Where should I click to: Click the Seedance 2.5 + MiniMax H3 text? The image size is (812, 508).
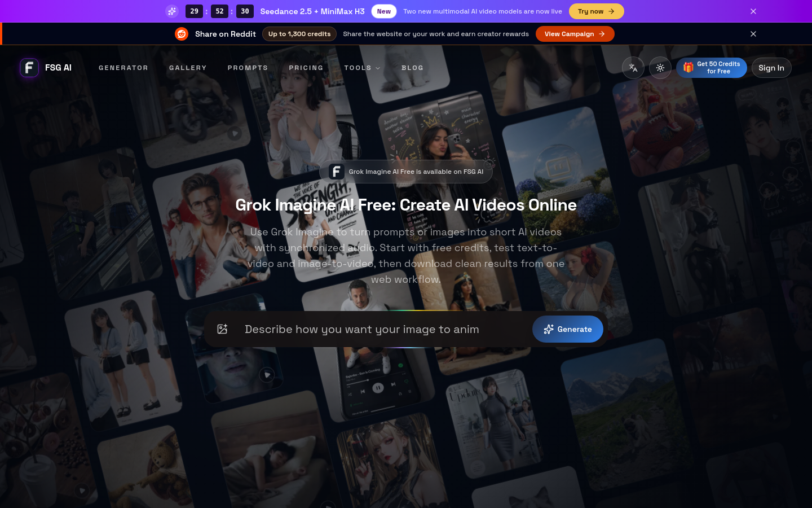312,11
